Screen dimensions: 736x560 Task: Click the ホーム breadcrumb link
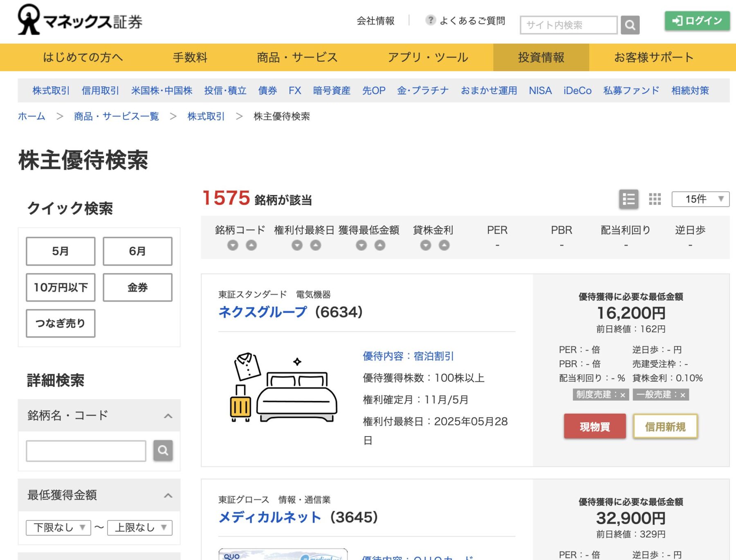point(31,116)
